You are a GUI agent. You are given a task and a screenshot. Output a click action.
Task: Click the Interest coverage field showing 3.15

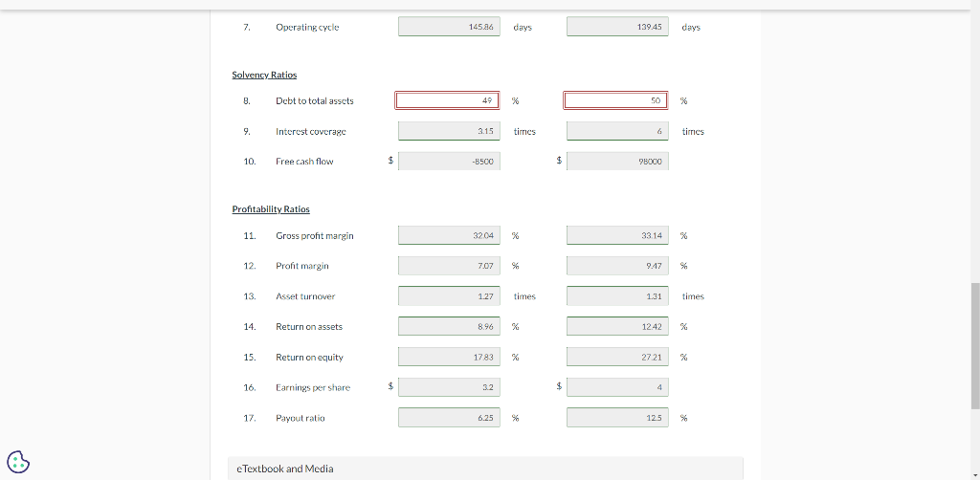(450, 131)
